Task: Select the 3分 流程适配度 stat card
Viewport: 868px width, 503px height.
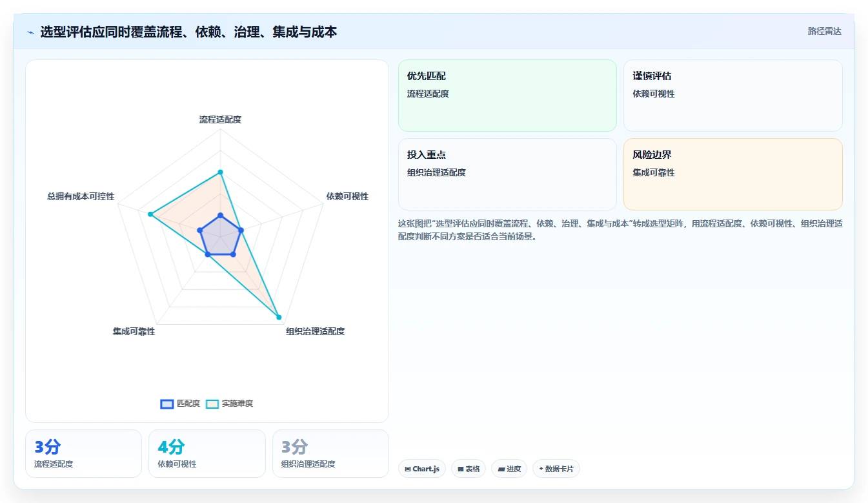Action: click(83, 453)
